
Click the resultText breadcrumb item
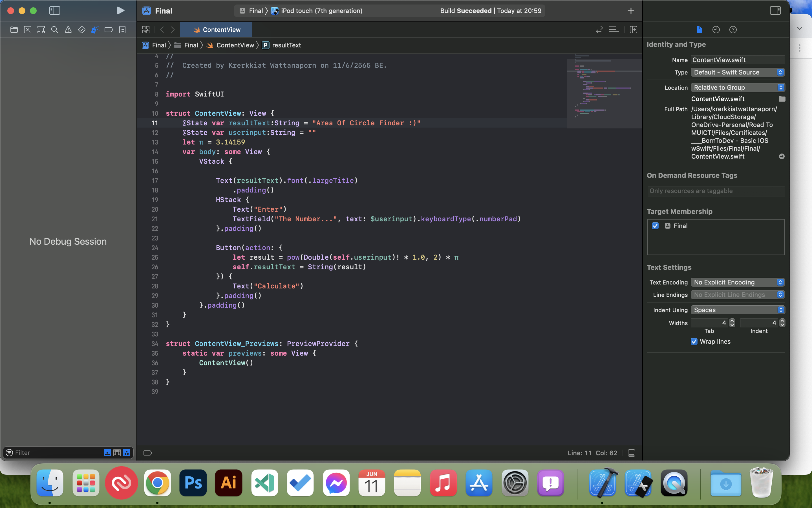pyautogui.click(x=281, y=45)
